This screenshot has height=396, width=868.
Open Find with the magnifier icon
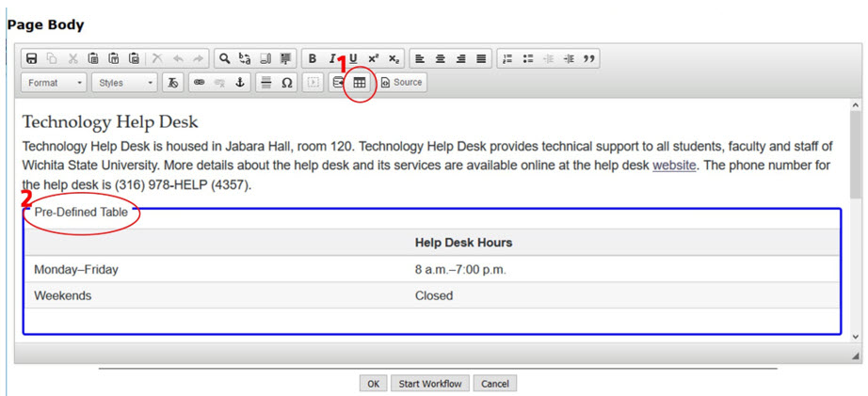224,58
